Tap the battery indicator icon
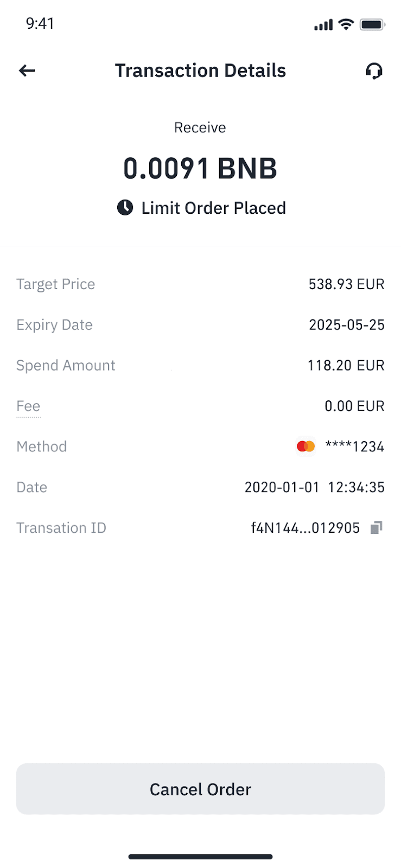 372,24
